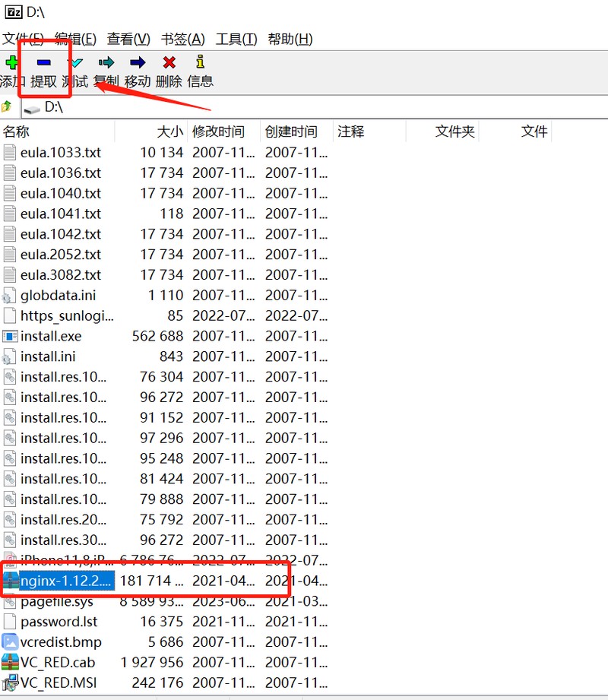This screenshot has width=608, height=700.
Task: Sort by 修改时间 column header
Action: pos(224,131)
